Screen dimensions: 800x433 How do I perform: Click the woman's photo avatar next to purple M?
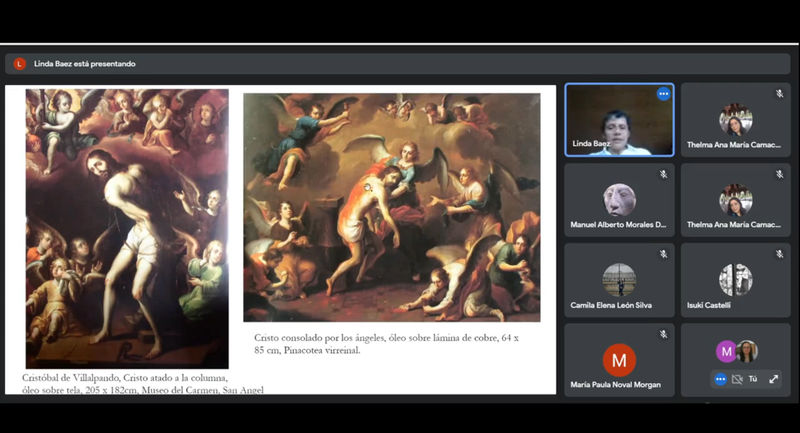[746, 351]
